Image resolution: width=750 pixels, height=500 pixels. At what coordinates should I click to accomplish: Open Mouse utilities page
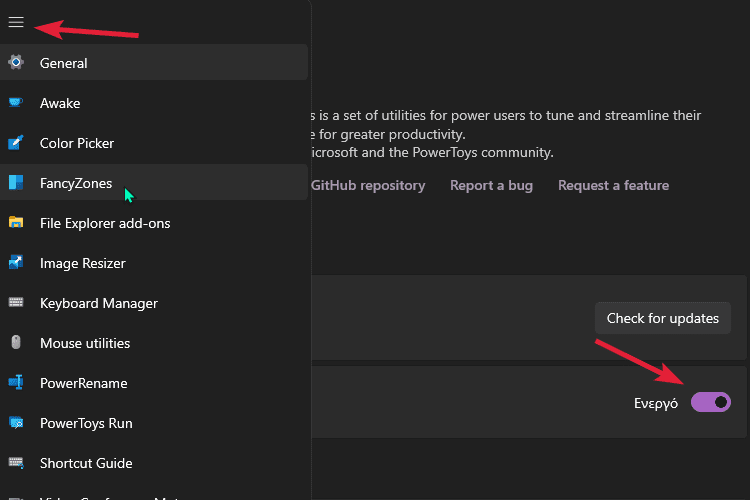click(154, 343)
